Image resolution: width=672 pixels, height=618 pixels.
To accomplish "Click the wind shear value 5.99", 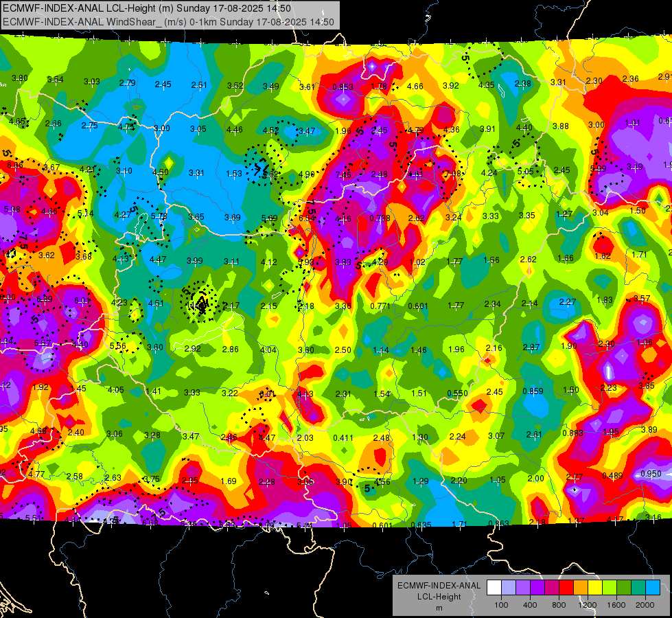I will pyautogui.click(x=599, y=168).
